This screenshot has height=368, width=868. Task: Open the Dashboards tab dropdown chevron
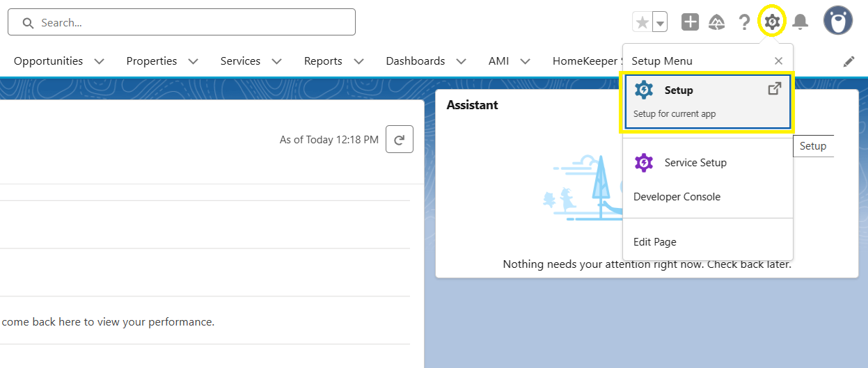pos(461,61)
